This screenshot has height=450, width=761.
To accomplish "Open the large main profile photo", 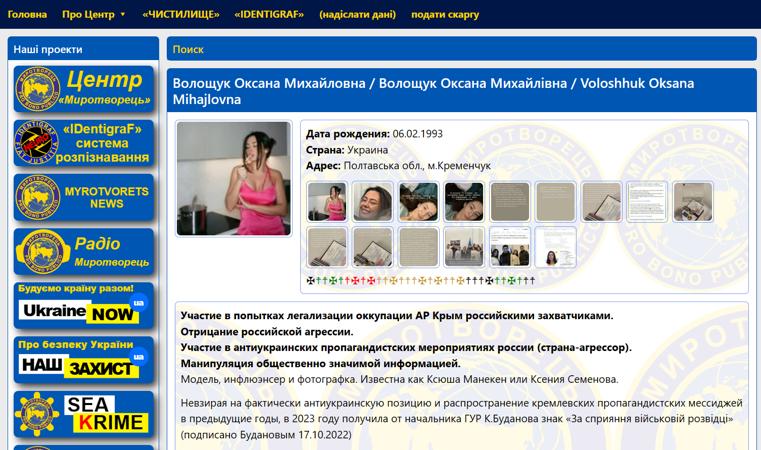I will (234, 179).
